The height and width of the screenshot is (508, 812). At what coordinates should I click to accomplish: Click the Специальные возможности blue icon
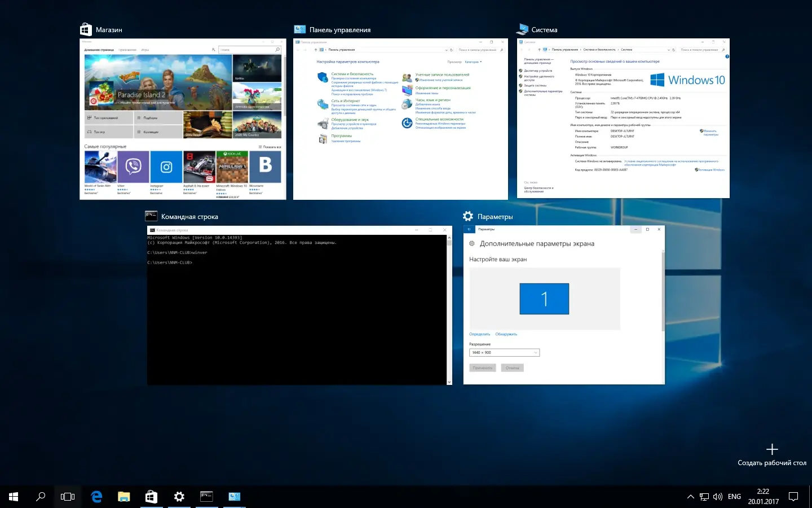tap(407, 122)
